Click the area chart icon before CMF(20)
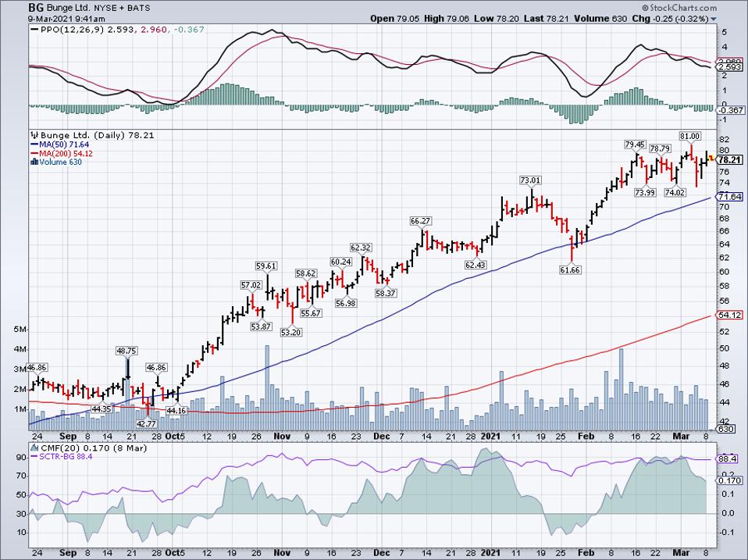Screen dimensions: 748x560 pos(34,448)
